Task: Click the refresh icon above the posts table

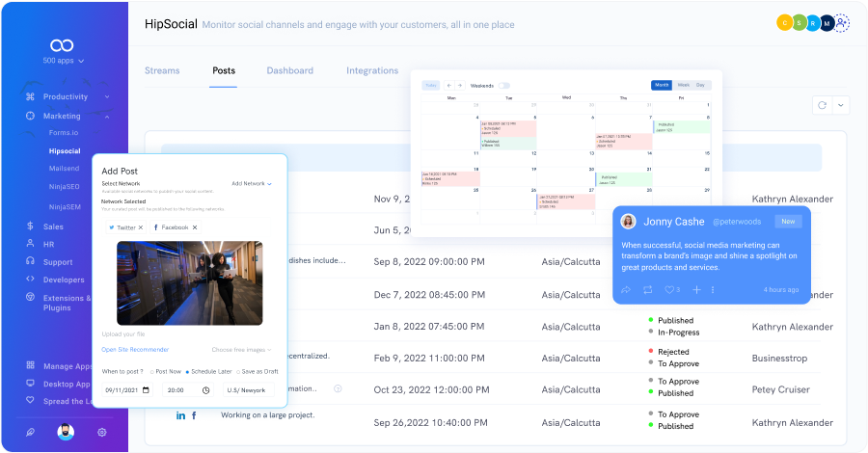Action: coord(822,105)
